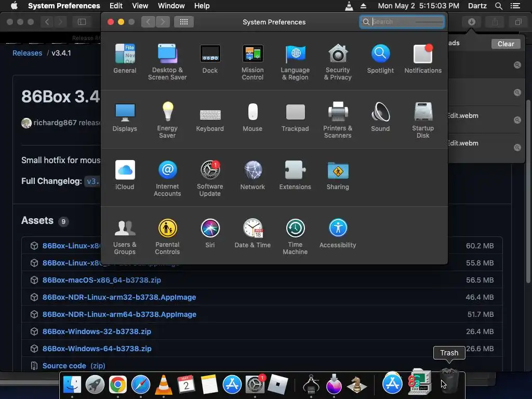
Task: Open the General preferences pane
Action: 125,59
